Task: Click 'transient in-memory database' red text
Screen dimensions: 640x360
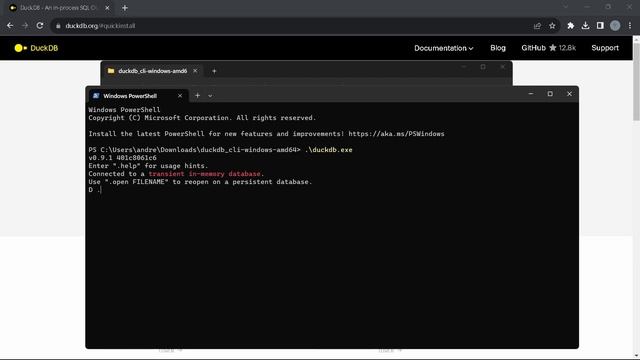Action: [x=204, y=174]
